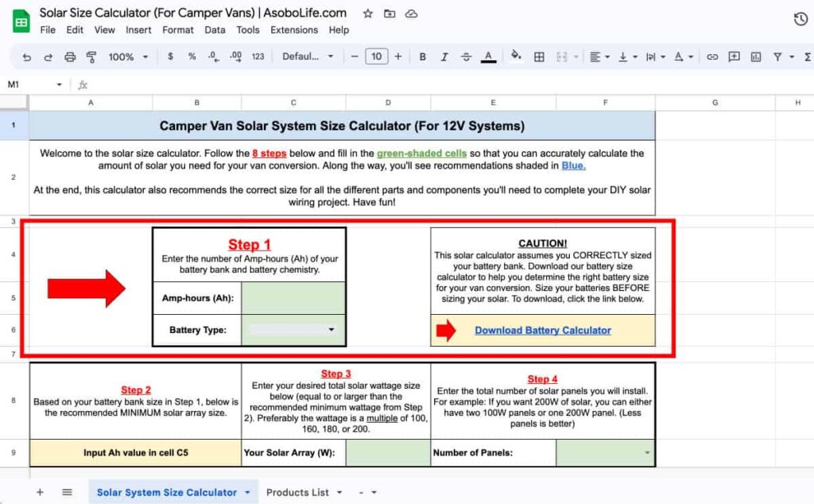Apply currency format with dollar icon

170,56
